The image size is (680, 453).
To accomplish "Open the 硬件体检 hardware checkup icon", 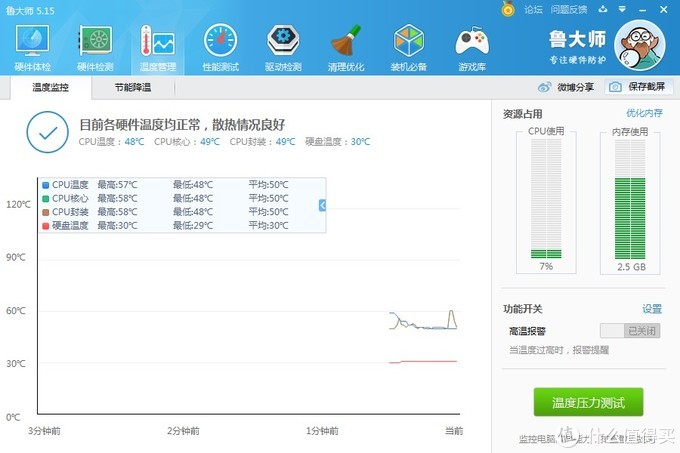I will click(33, 40).
